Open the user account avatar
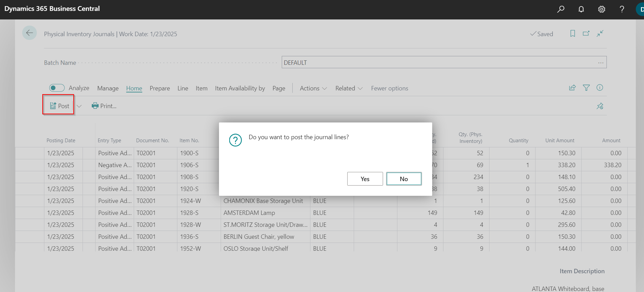The width and height of the screenshot is (644, 292). pos(640,9)
